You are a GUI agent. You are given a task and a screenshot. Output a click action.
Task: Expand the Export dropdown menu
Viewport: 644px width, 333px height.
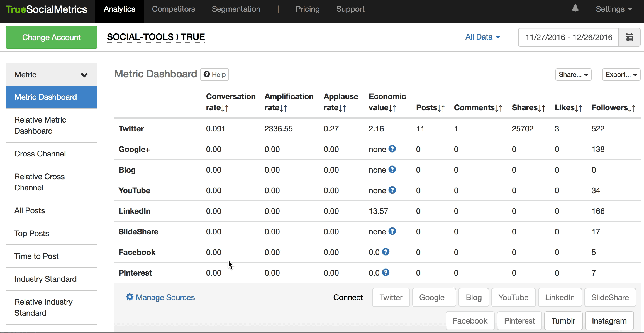pyautogui.click(x=621, y=75)
